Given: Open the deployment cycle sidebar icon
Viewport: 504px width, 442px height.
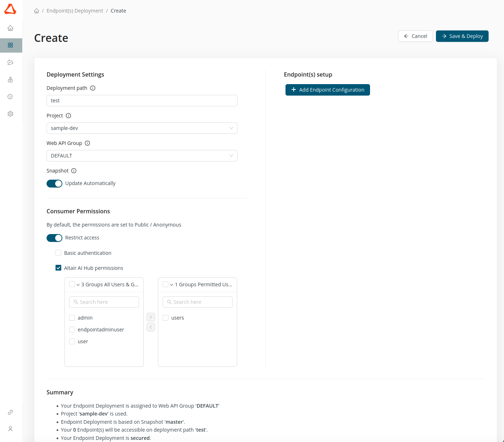Looking at the screenshot, I should coord(10,62).
